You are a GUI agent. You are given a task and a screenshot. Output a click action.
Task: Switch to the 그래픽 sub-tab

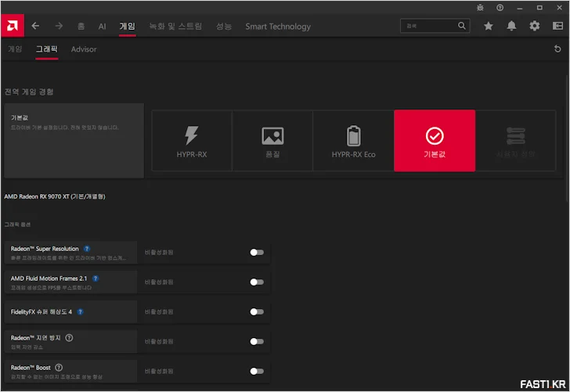pyautogui.click(x=46, y=49)
